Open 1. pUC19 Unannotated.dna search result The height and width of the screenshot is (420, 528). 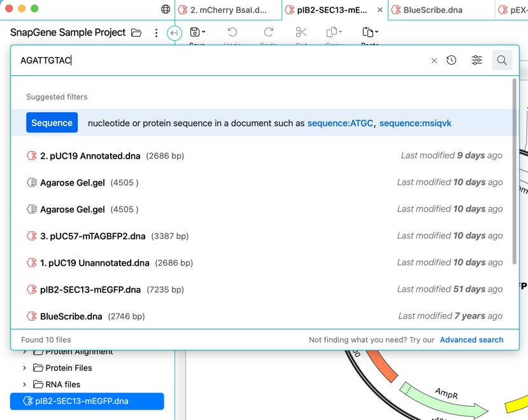[x=264, y=263]
